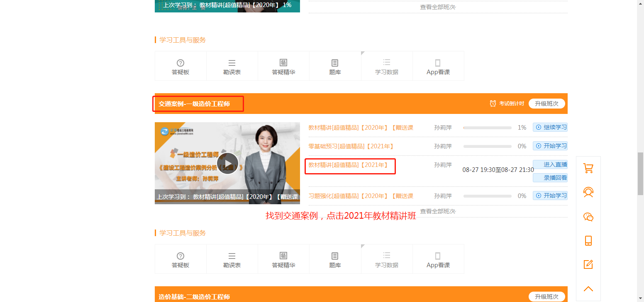Viewport: 644px width, 302px height.
Task: Play the 孙莉萍 course video thumbnail
Action: (x=227, y=163)
